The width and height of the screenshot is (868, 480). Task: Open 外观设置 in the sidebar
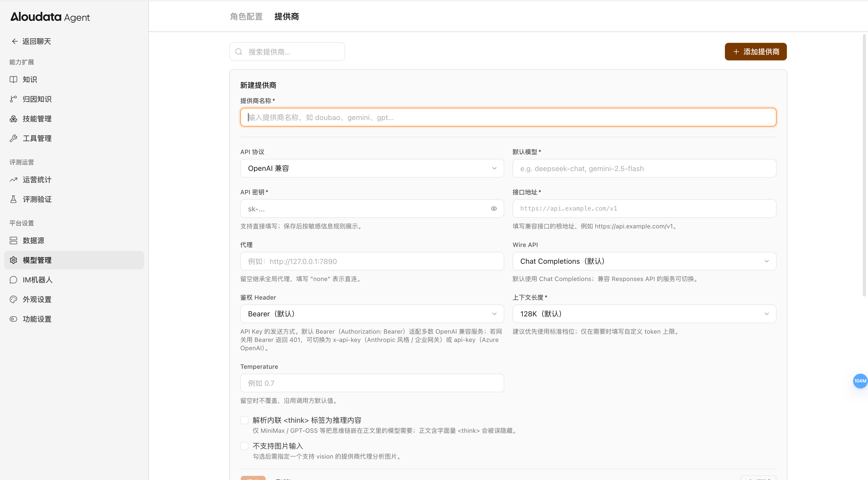click(74, 299)
